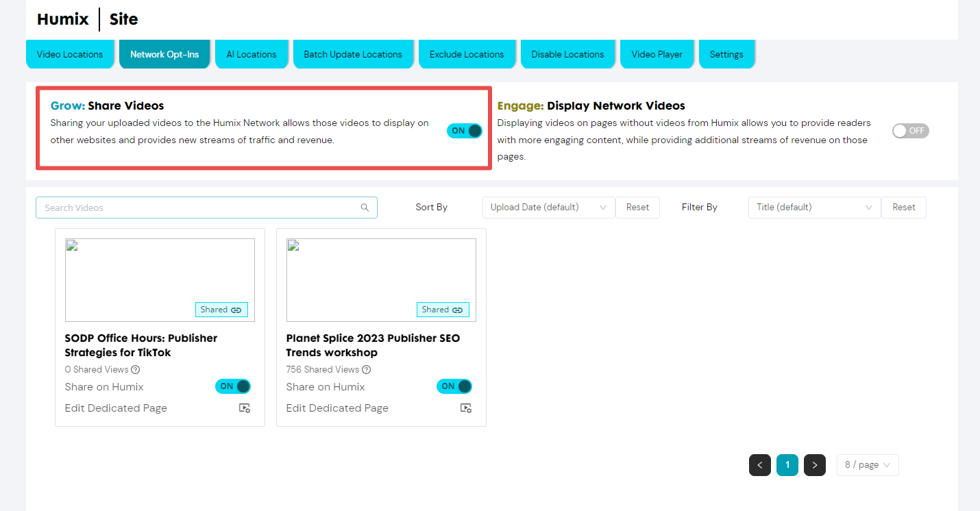
Task: Toggle Share on Humix for SODP Office Hours
Action: pos(233,386)
